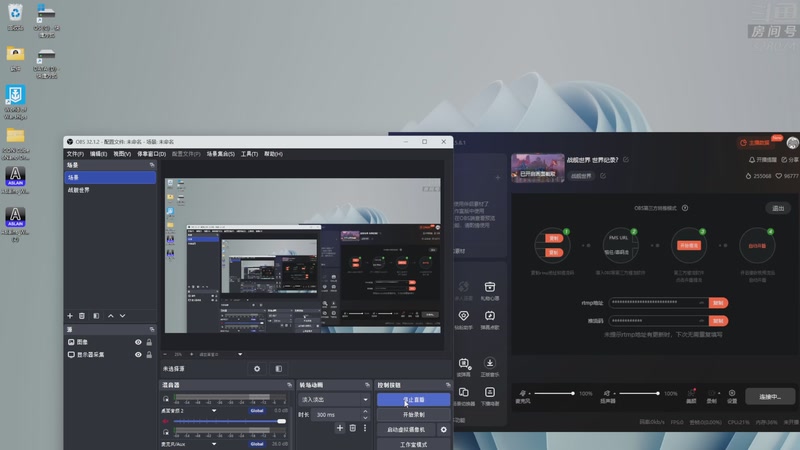Open 设置 icon in streaming app bottom bar
The height and width of the screenshot is (450, 800).
(x=732, y=396)
